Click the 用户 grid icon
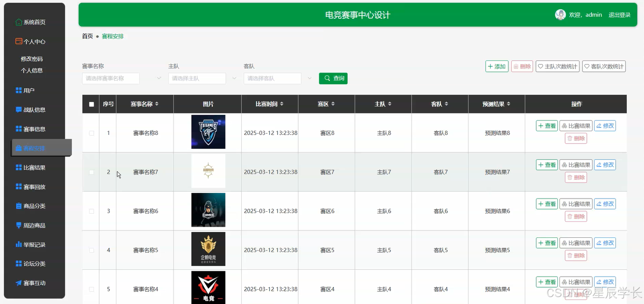This screenshot has height=304, width=644. (19, 90)
